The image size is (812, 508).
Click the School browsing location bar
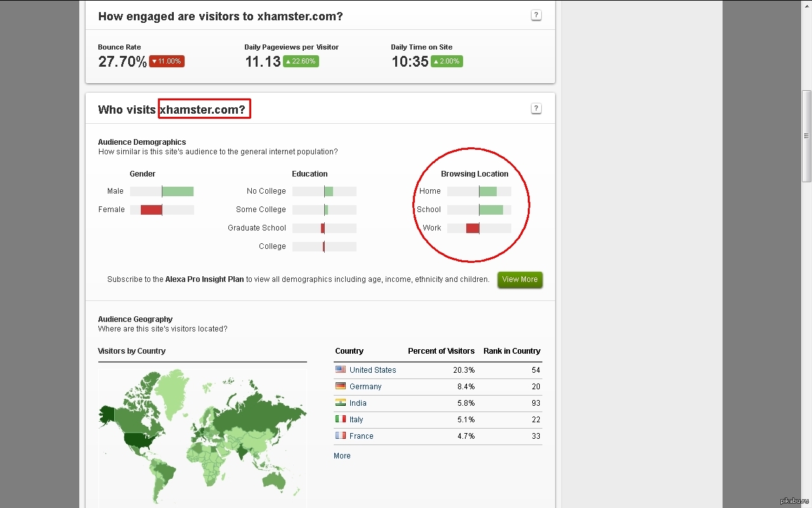pos(479,210)
